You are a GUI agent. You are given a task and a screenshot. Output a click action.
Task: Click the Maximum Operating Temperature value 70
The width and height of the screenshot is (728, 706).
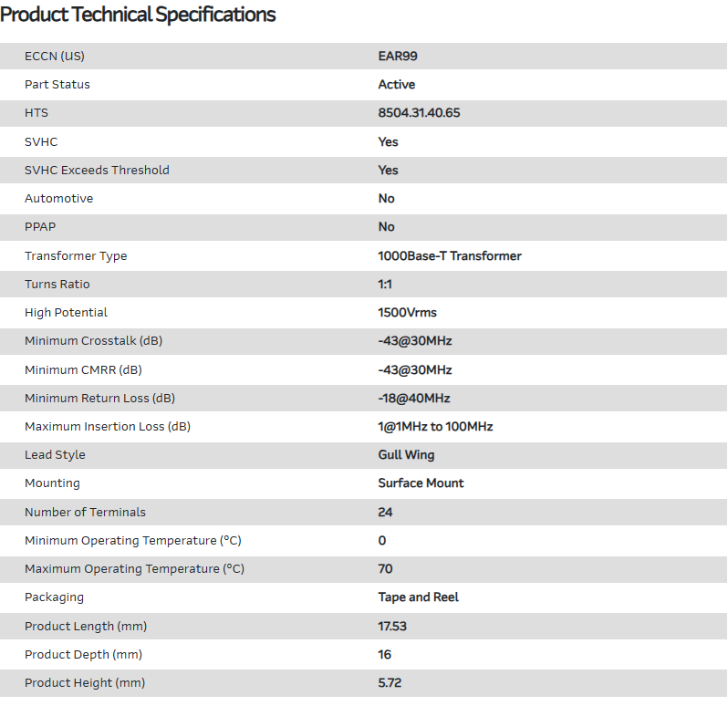(x=386, y=569)
